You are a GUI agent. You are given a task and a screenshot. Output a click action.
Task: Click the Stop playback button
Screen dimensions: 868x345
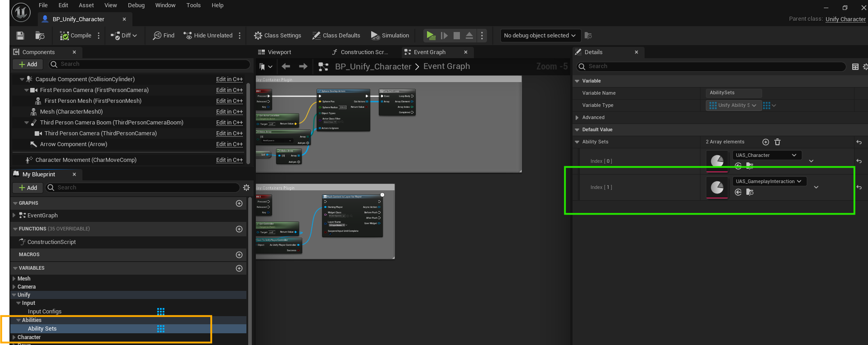tap(457, 36)
